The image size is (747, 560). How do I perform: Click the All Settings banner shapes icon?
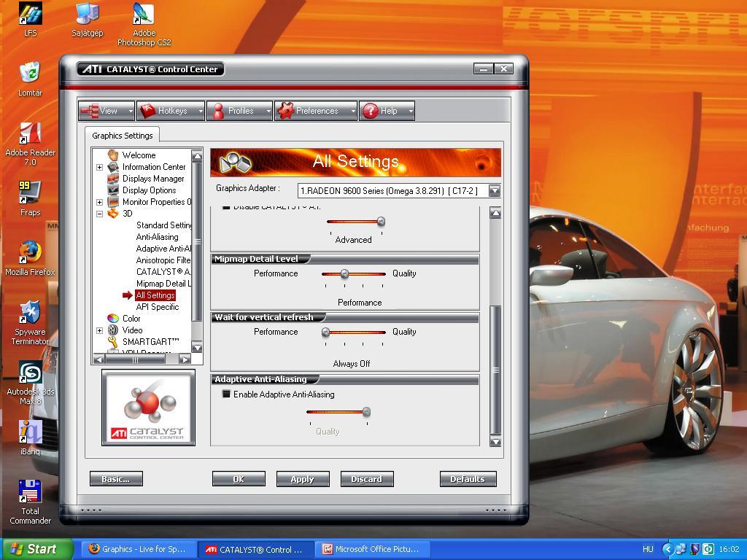pos(235,163)
